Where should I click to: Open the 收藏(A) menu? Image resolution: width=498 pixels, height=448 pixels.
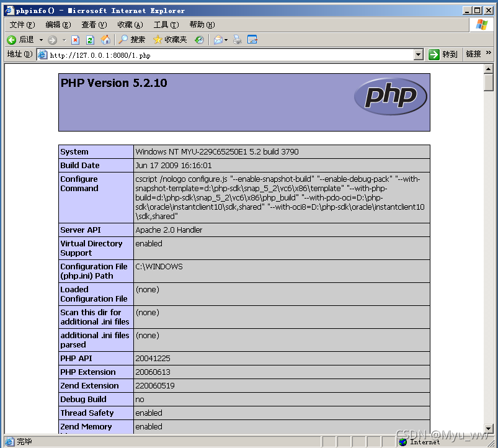coord(130,25)
